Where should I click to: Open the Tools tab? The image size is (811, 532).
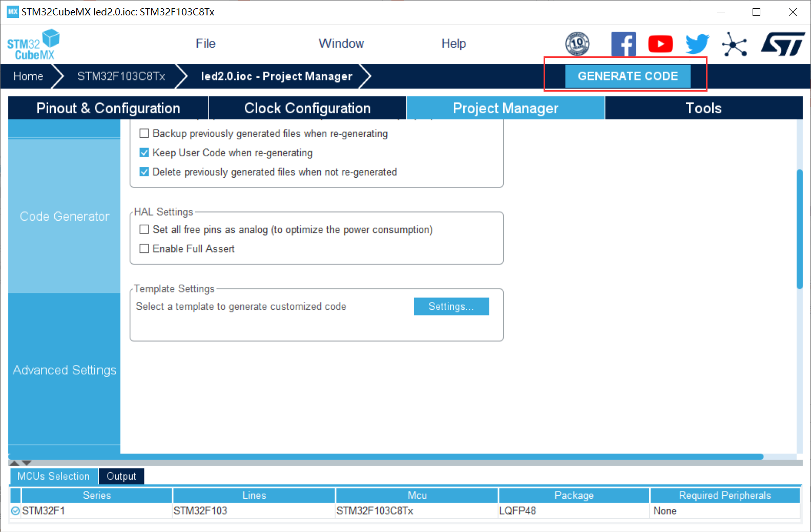tap(704, 108)
